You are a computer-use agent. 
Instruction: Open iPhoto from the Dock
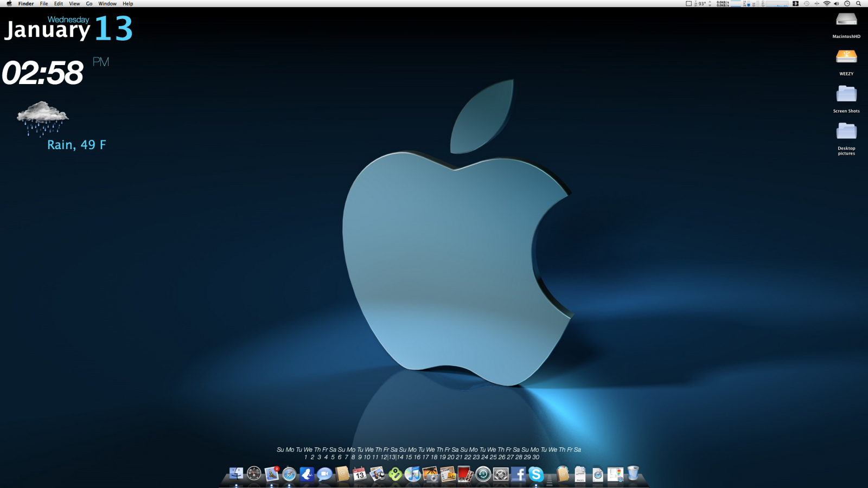(430, 474)
